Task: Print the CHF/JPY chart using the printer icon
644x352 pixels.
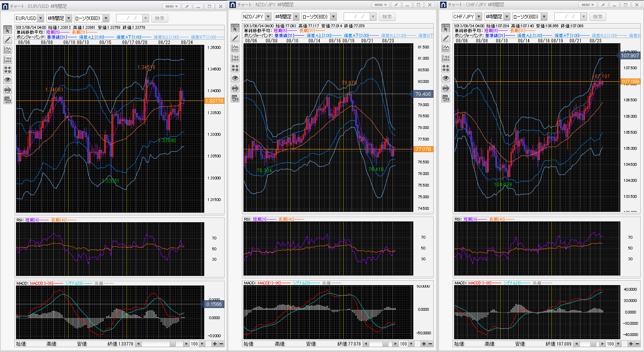Action: coord(446,88)
